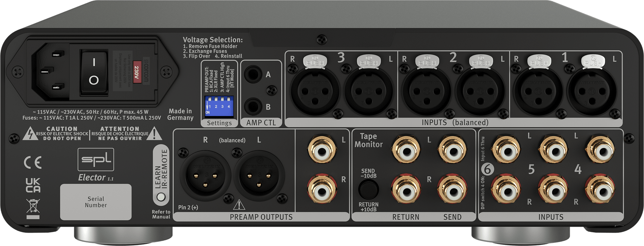Flip the main power rocker switch
Screen dimensions: 644x246
pyautogui.click(x=94, y=72)
